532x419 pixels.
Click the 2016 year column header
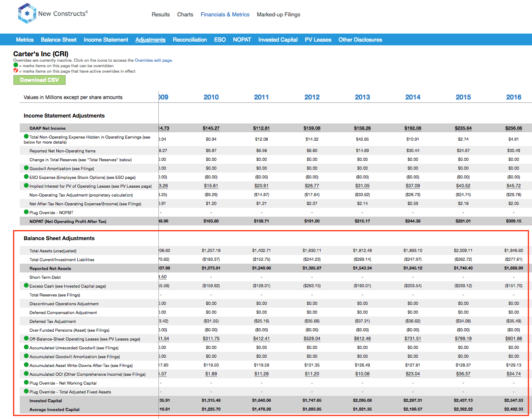514,97
